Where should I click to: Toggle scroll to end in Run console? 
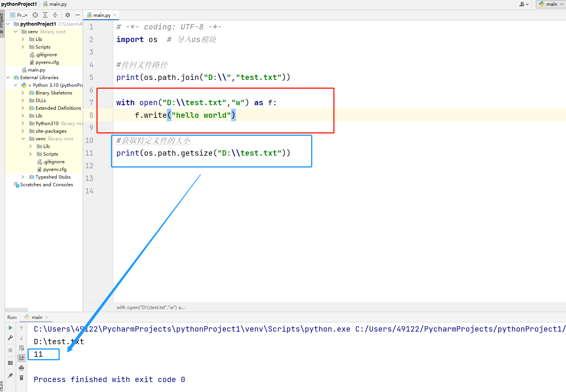pyautogui.click(x=21, y=358)
